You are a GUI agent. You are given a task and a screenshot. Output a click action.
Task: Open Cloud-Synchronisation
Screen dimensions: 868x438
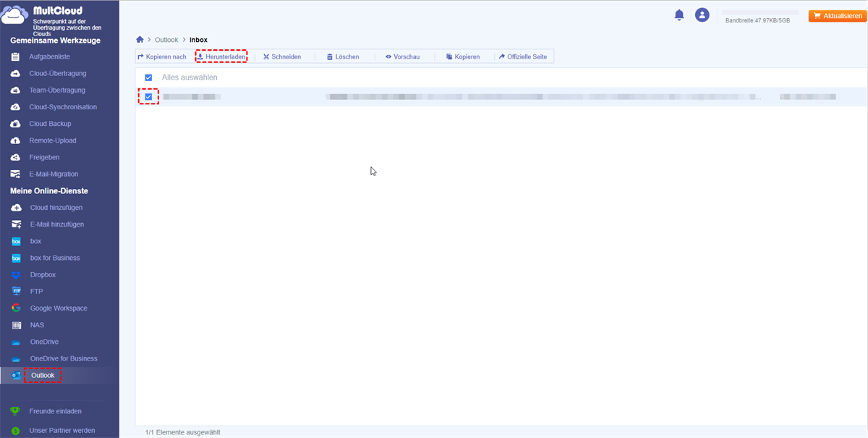coord(63,107)
